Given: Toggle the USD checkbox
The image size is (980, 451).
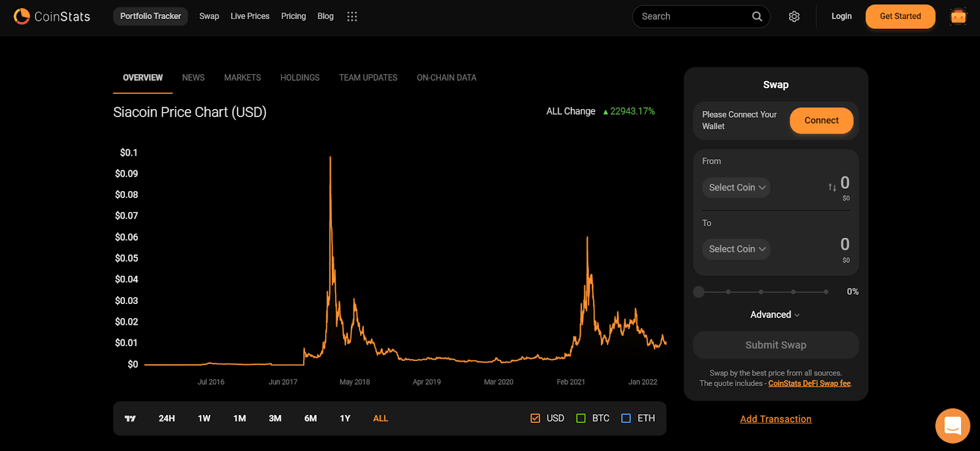Looking at the screenshot, I should coord(535,419).
